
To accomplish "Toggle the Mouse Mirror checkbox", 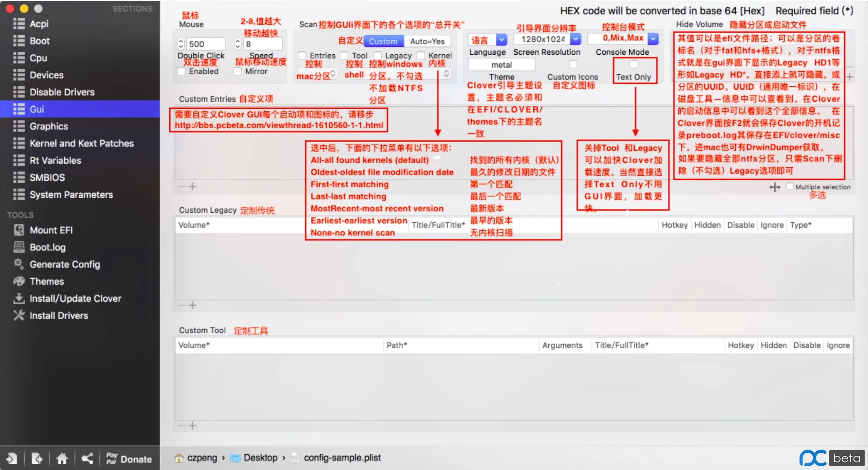I will coord(238,71).
